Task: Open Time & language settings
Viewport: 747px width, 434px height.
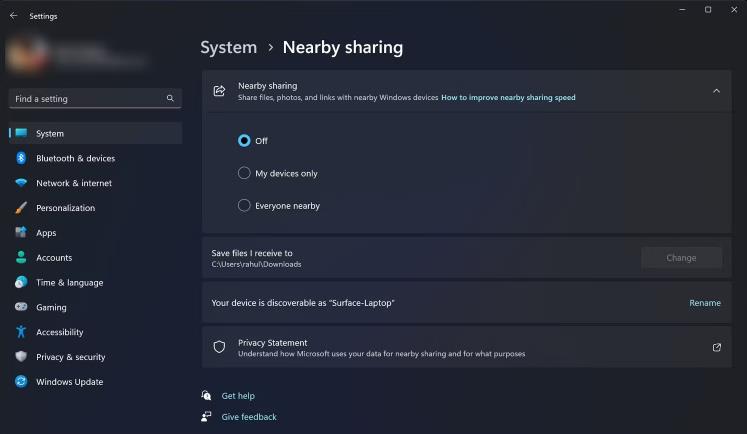Action: point(95,282)
